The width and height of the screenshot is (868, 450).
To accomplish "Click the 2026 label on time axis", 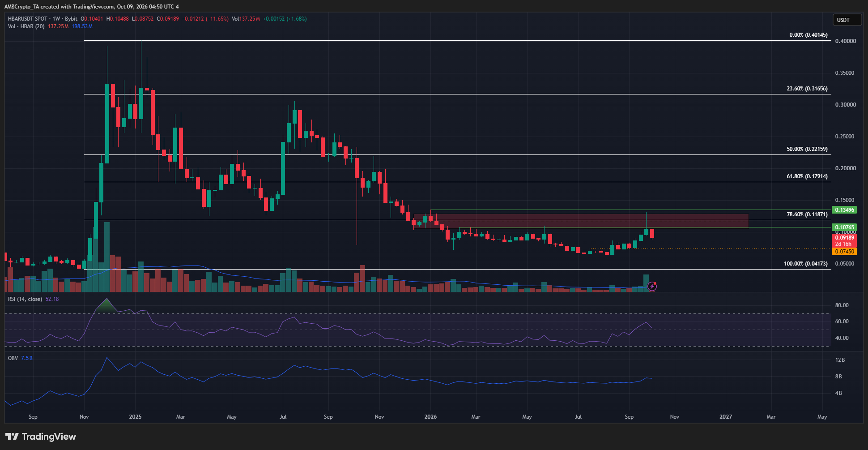I will 430,417.
